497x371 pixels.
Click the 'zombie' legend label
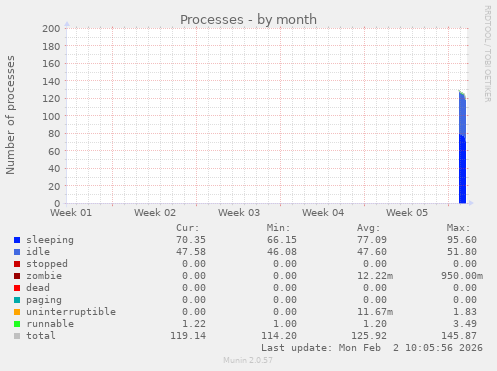44,276
